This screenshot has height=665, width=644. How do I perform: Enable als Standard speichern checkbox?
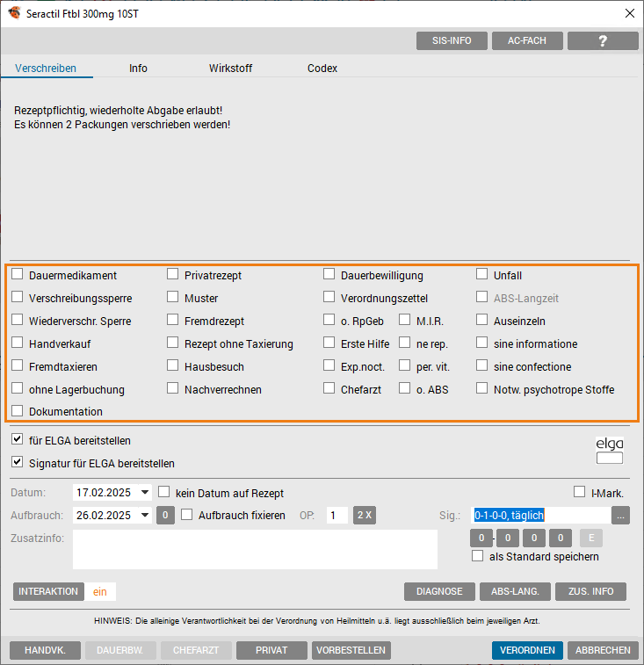[x=477, y=556]
